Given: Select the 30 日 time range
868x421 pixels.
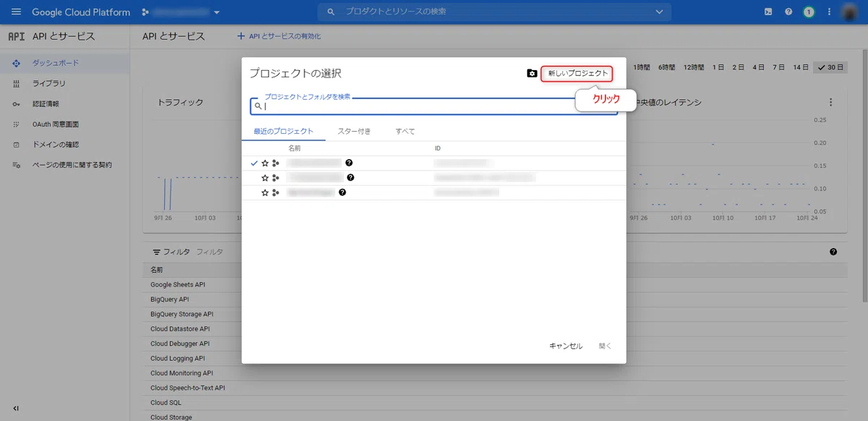Looking at the screenshot, I should point(830,67).
